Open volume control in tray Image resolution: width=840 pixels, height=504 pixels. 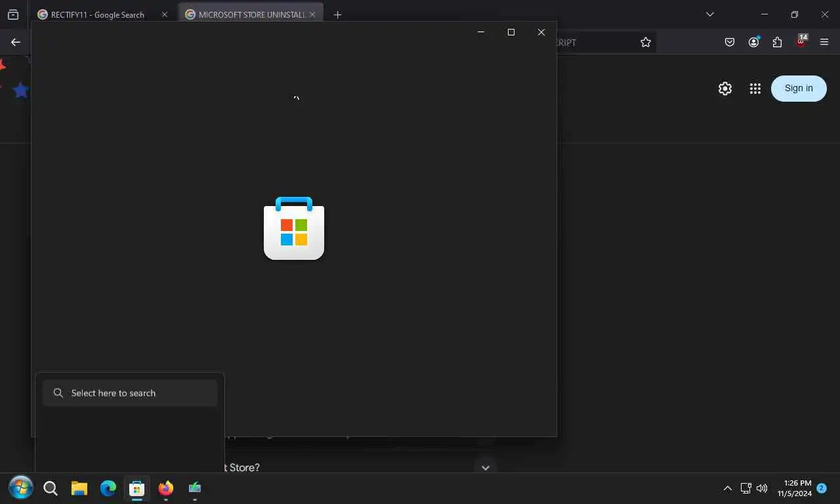pyautogui.click(x=762, y=488)
